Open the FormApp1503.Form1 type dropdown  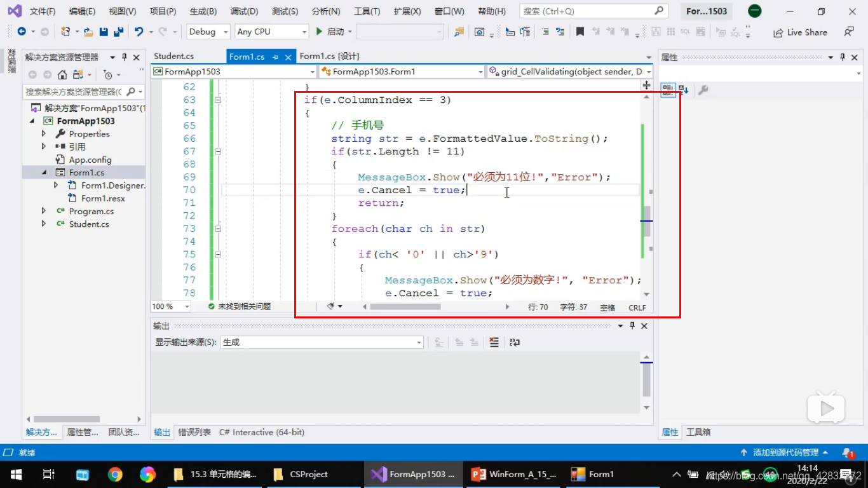click(402, 72)
